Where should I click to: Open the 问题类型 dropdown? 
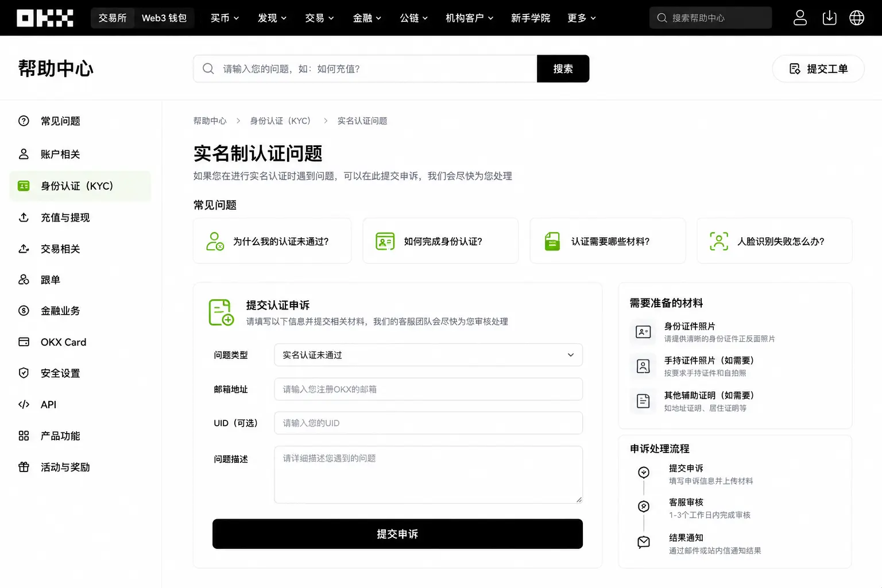(428, 355)
